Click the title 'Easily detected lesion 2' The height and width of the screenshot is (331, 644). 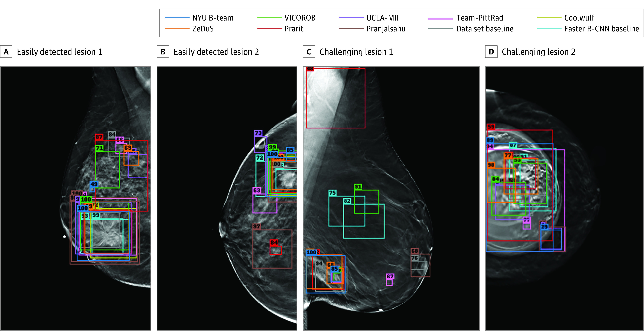pos(216,52)
